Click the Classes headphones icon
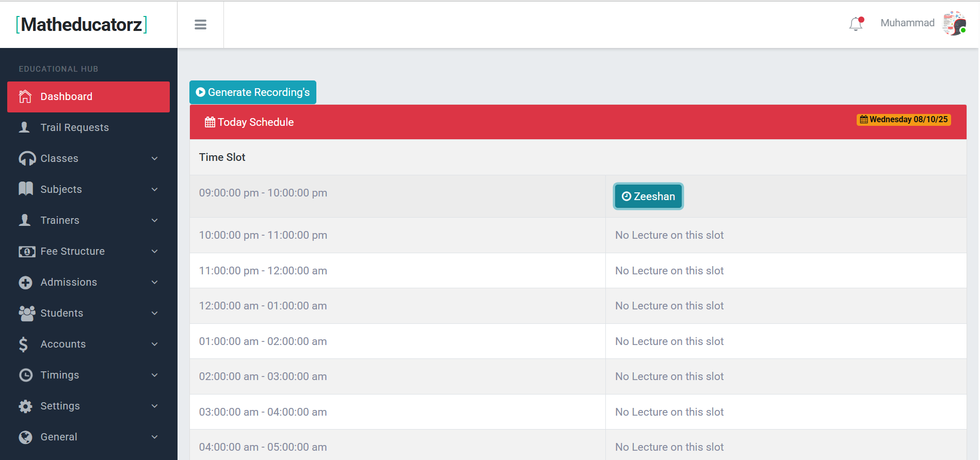Viewport: 980px width, 460px height. tap(27, 158)
